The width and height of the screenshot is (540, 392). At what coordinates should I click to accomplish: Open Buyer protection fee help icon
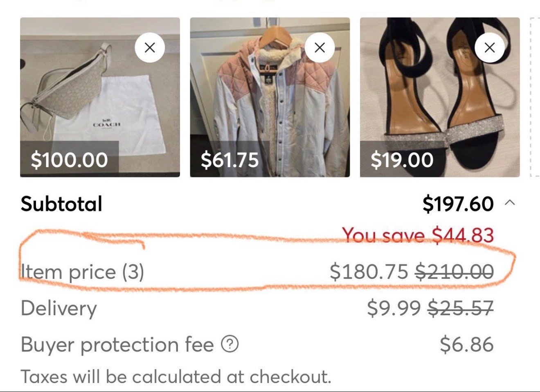[230, 344]
